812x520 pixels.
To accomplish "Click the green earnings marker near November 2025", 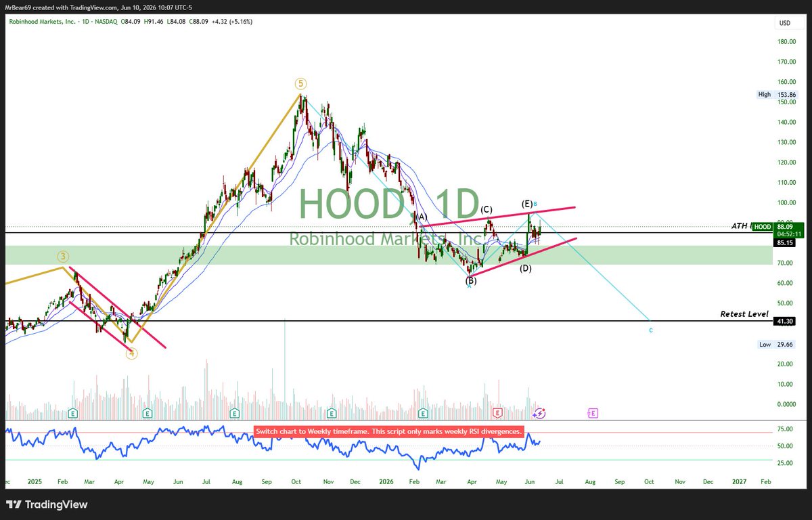I will click(332, 412).
